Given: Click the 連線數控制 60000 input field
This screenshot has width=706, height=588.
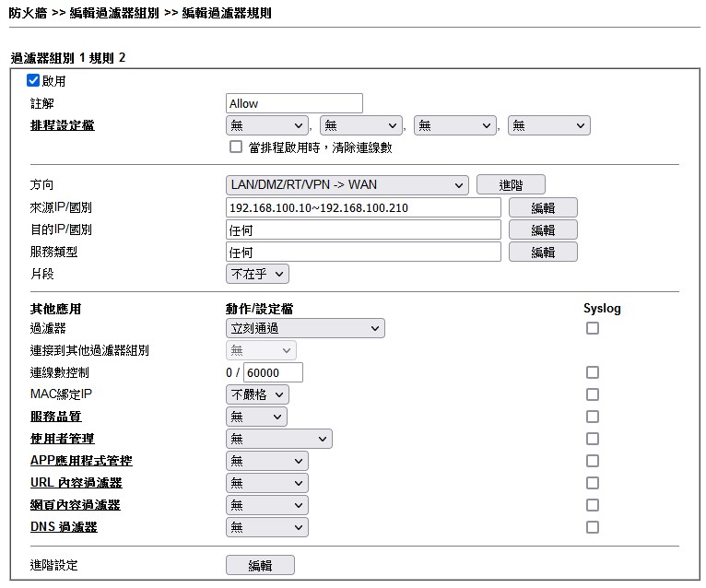Looking at the screenshot, I should (273, 372).
